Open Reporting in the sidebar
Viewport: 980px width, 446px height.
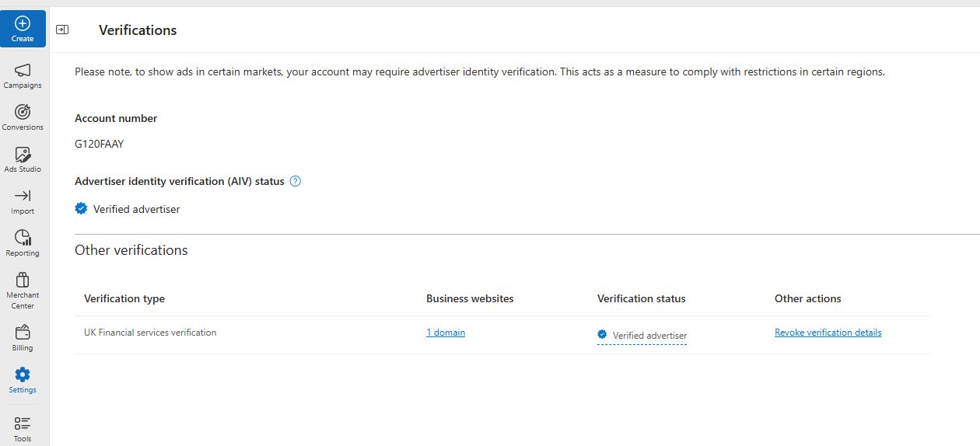(23, 244)
